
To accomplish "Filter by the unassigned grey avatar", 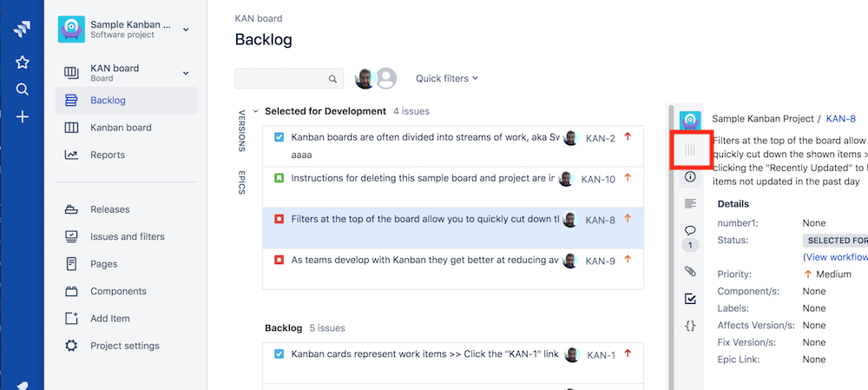I will click(386, 79).
